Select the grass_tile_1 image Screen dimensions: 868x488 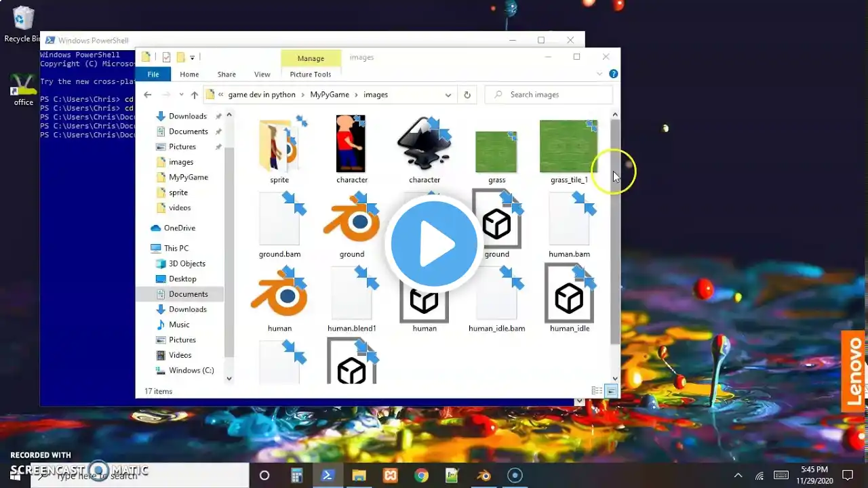569,152
